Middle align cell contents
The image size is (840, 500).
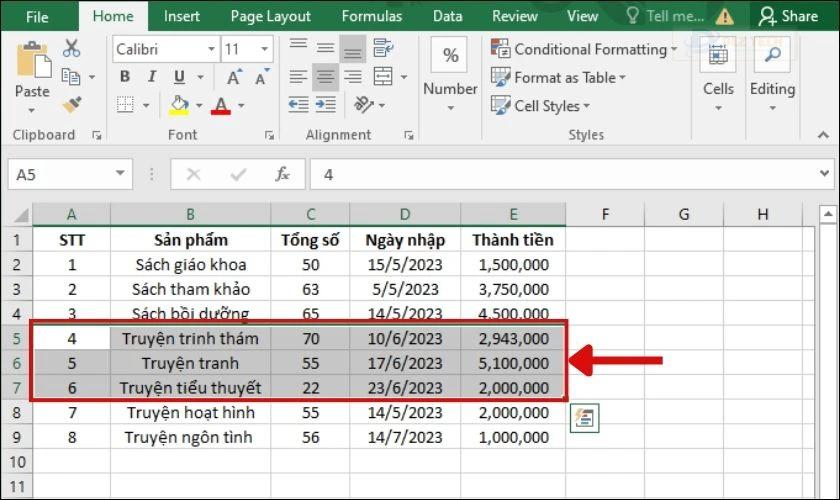(325, 48)
